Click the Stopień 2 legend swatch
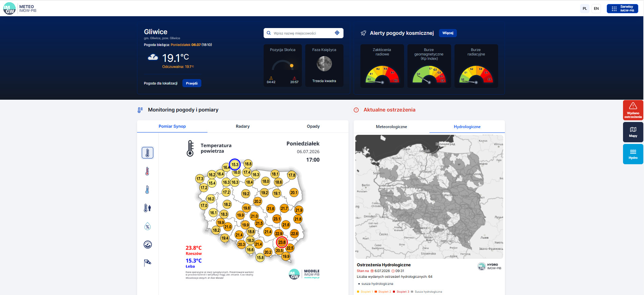 click(x=376, y=292)
